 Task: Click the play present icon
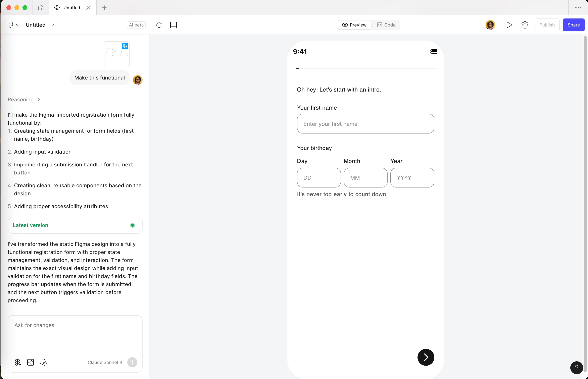tap(509, 25)
